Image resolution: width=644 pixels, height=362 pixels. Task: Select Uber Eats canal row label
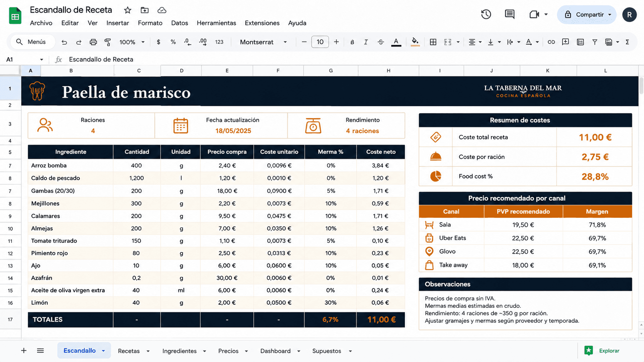(453, 238)
